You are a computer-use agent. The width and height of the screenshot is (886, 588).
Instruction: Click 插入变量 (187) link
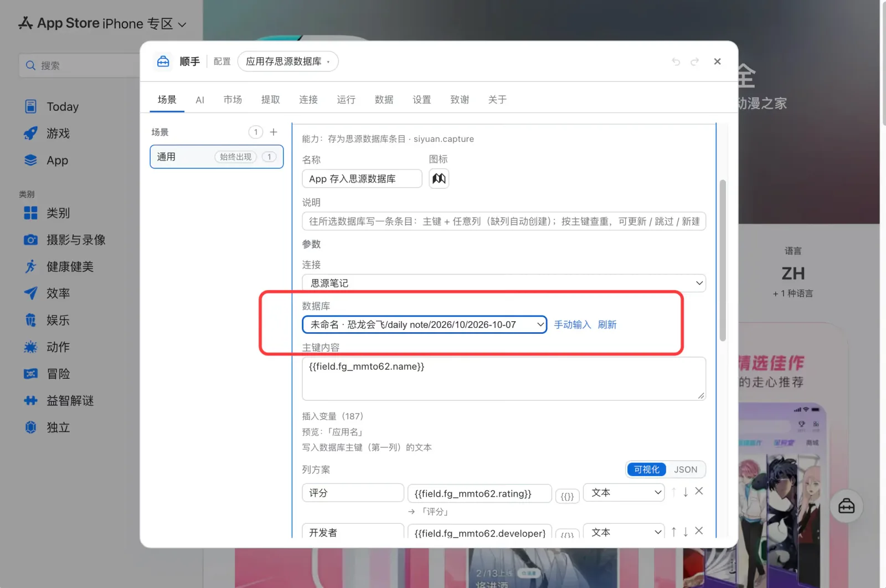[x=333, y=416]
